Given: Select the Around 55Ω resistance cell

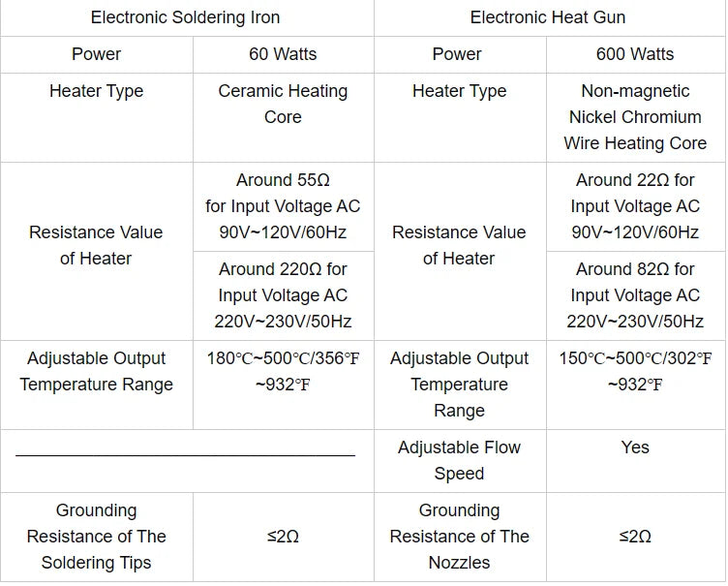Looking at the screenshot, I should click(x=284, y=207).
